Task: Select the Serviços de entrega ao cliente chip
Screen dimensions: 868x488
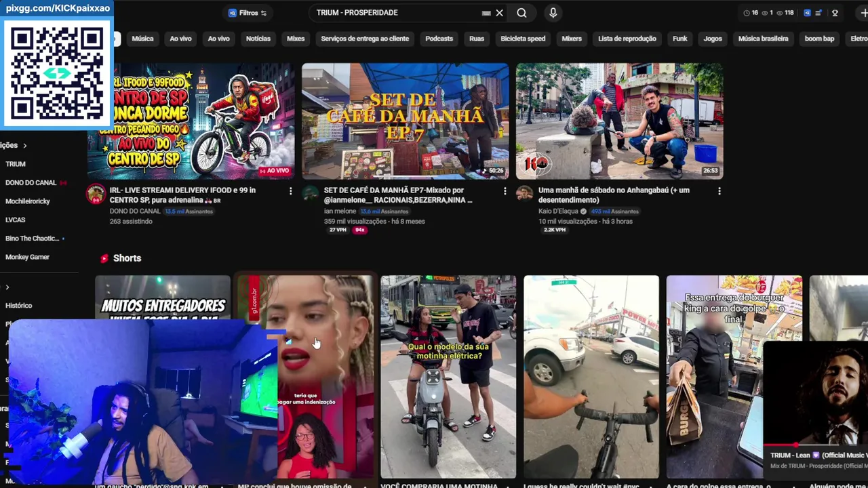Action: tap(365, 39)
